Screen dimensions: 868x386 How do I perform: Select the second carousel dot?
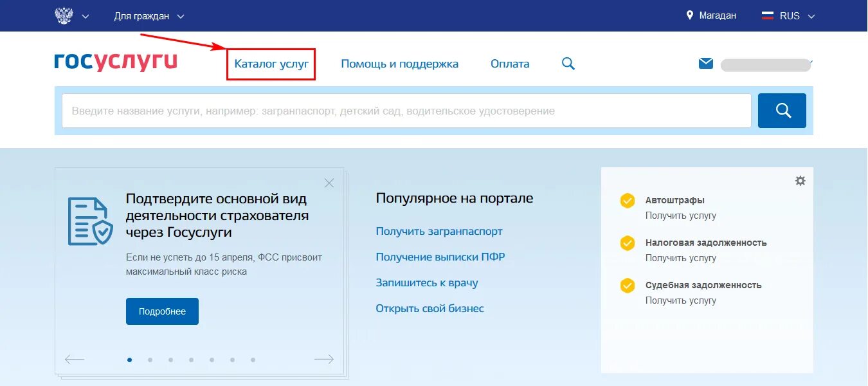(150, 360)
